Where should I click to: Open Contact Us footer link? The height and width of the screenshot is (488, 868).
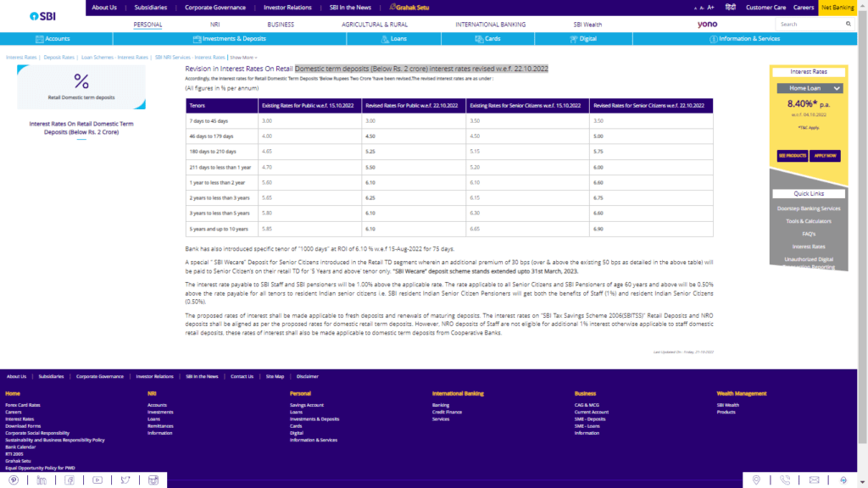click(x=242, y=376)
